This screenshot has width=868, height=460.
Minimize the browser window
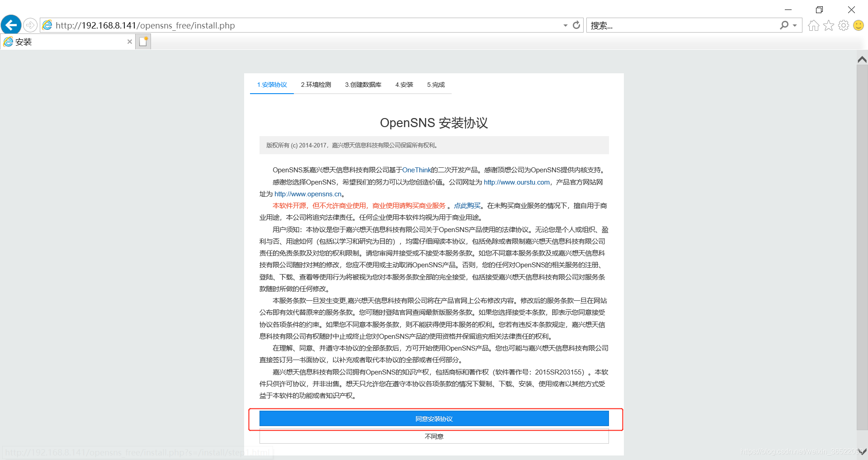coord(788,9)
